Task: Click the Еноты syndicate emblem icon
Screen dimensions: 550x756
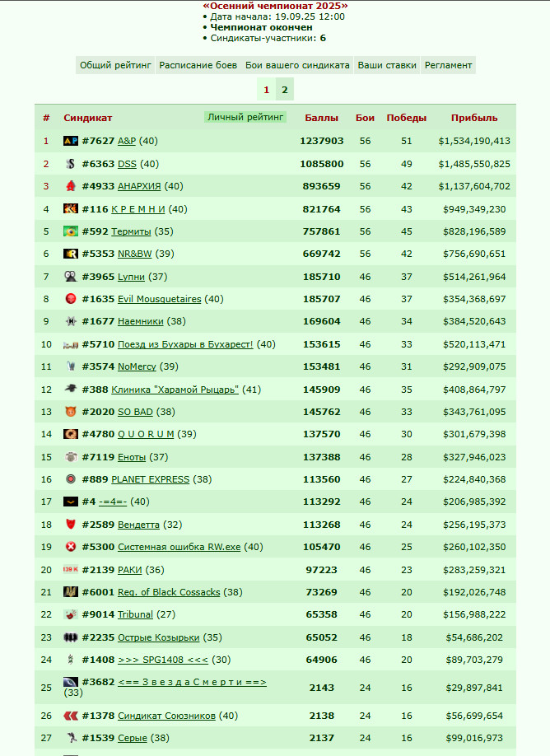Action: click(71, 456)
